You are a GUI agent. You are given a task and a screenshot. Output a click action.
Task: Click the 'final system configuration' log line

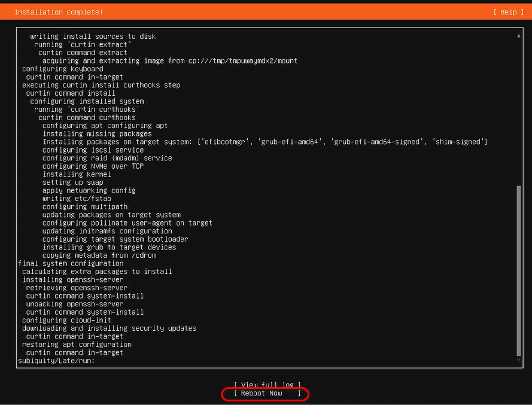pyautogui.click(x=71, y=263)
